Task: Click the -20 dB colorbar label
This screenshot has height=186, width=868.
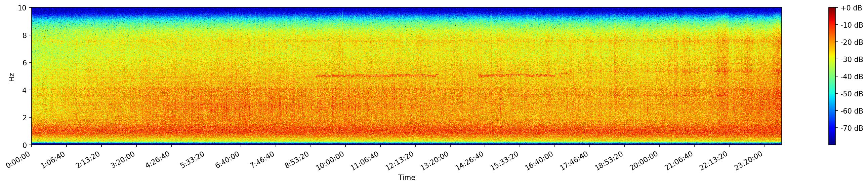Action: [x=852, y=42]
